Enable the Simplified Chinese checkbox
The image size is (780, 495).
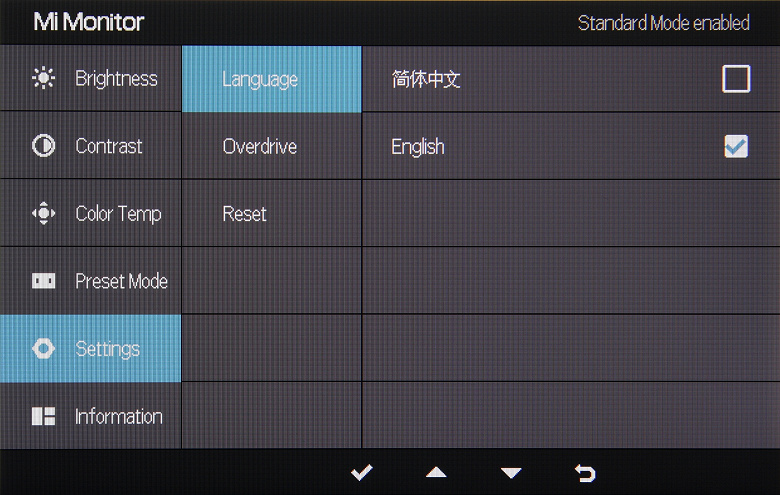[736, 79]
